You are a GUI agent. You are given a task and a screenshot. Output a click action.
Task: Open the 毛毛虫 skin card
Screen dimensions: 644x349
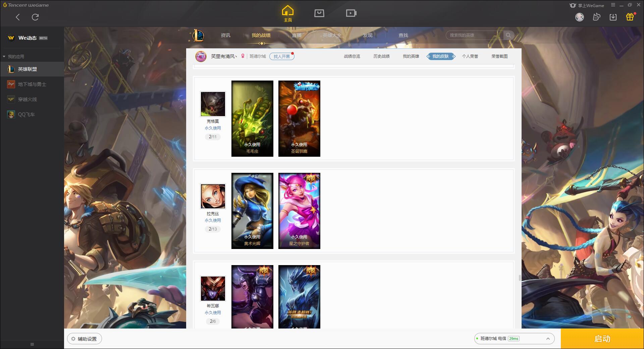[x=252, y=118]
